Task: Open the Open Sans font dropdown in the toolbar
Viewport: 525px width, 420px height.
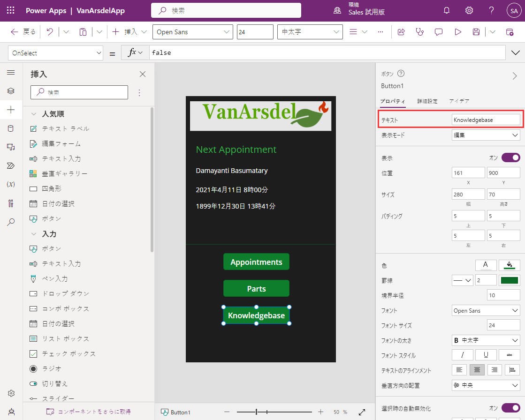Action: pos(192,32)
